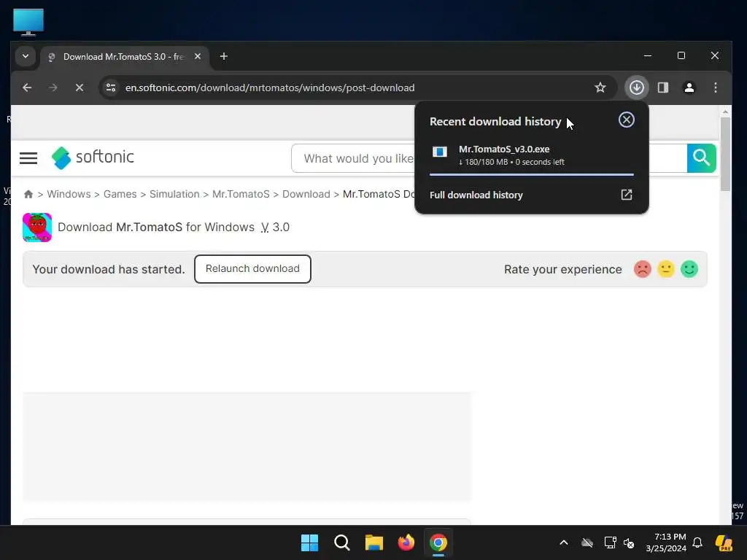Click the Mr.TomatoS exe file icon
Viewport: 747px width, 560px height.
pos(440,152)
